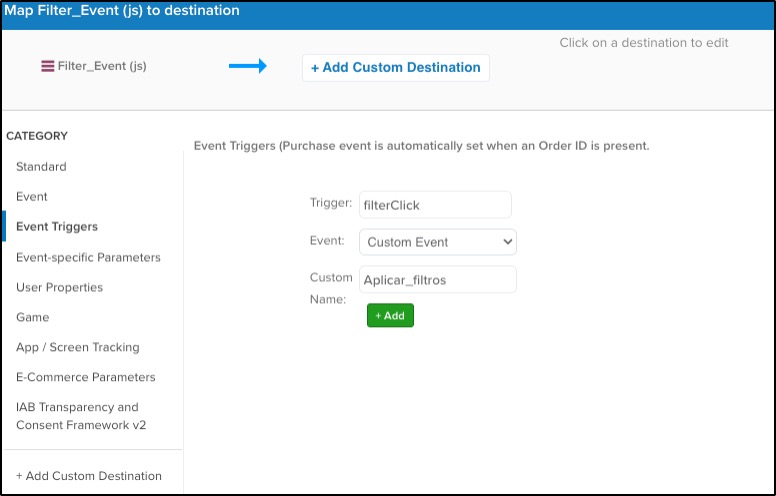The image size is (776, 496).
Task: Click sidebar Add Custom Destination link
Action: click(89, 476)
